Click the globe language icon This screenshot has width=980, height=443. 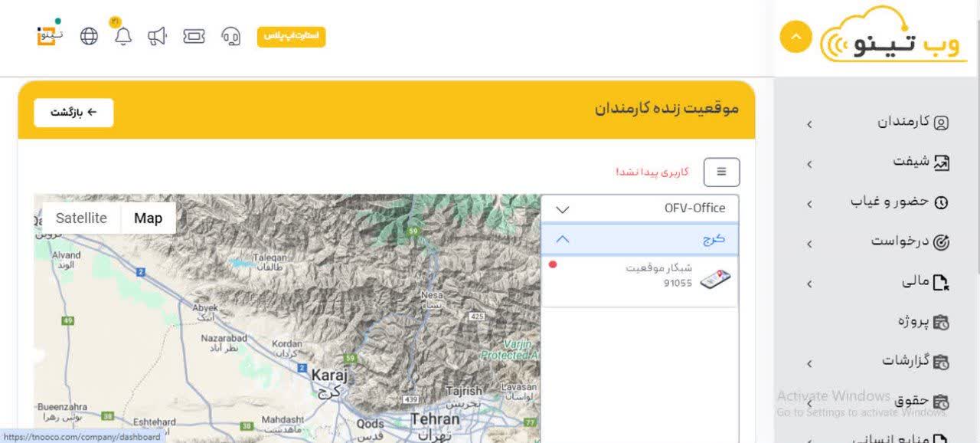90,36
